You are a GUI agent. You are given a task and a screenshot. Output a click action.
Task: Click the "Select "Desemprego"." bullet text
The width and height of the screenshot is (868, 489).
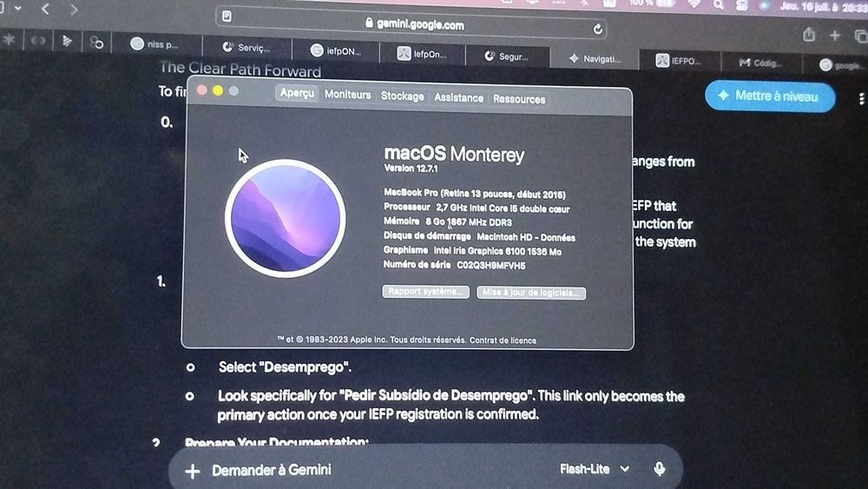[285, 367]
